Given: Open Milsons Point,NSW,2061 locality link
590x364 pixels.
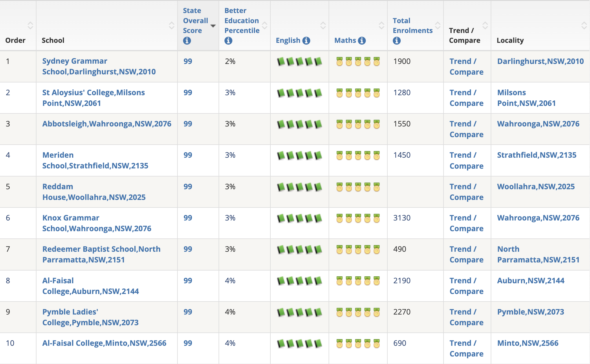Looking at the screenshot, I should tap(527, 98).
